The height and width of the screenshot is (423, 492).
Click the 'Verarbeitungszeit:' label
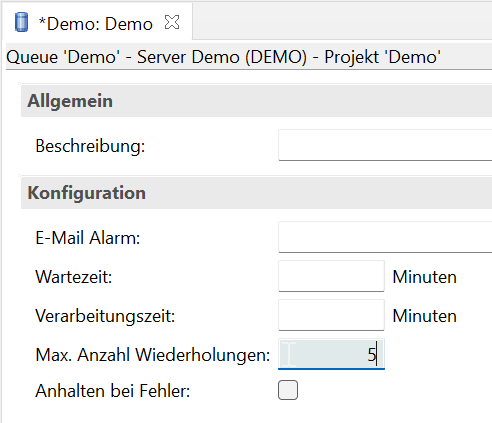105,316
